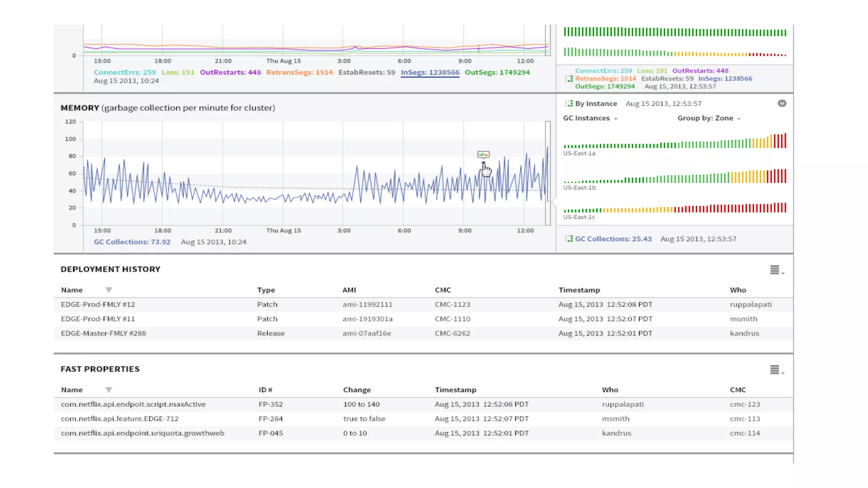Select the EDGE-Prod-FMLY #12 deployment row
Screen dimensions: 868x488
tap(98, 305)
